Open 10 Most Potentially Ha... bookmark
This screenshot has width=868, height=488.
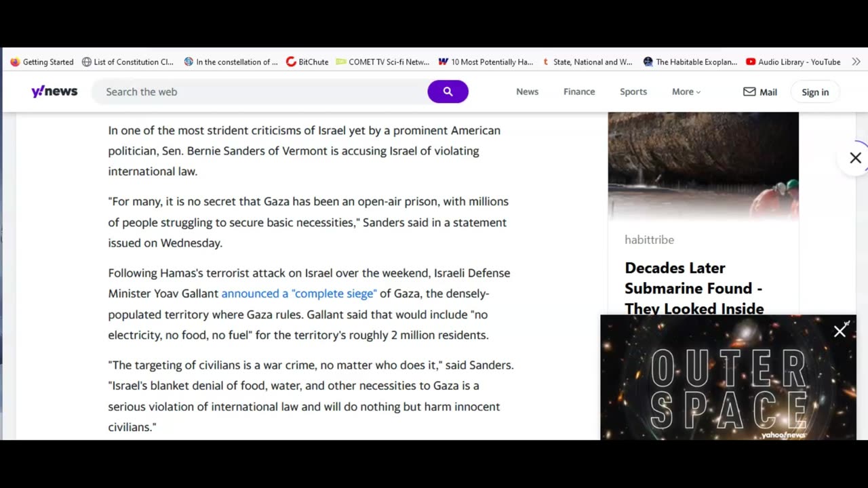point(486,62)
